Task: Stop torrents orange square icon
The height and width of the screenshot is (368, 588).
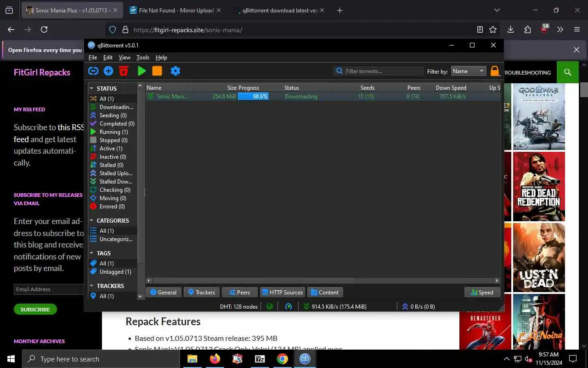Action: tap(157, 71)
